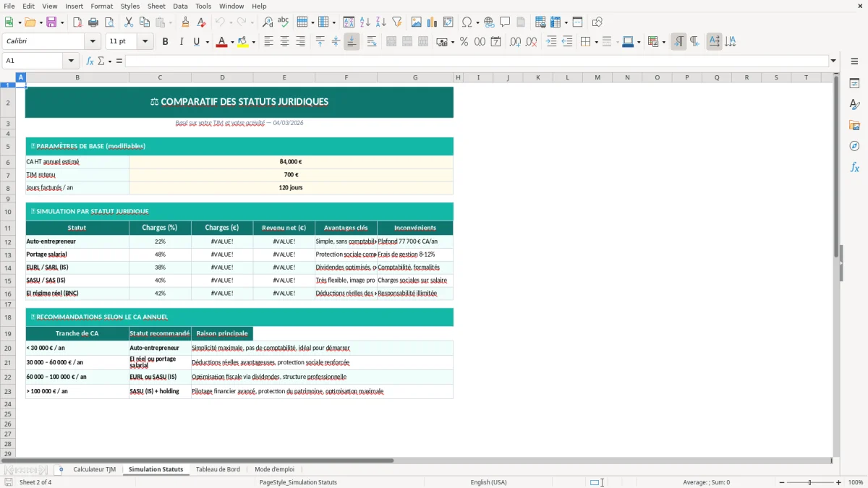The height and width of the screenshot is (488, 868).
Task: Click the Increase Indent icon
Action: pyautogui.click(x=551, y=42)
